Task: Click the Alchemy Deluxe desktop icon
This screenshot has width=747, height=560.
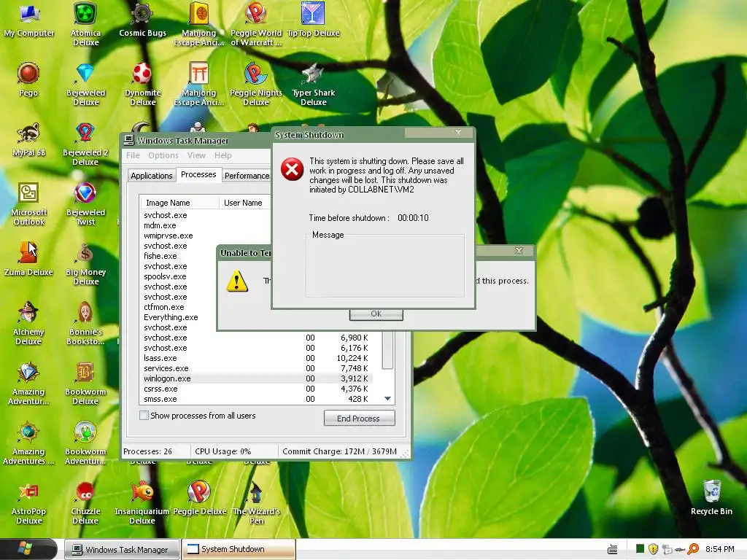Action: [x=28, y=324]
